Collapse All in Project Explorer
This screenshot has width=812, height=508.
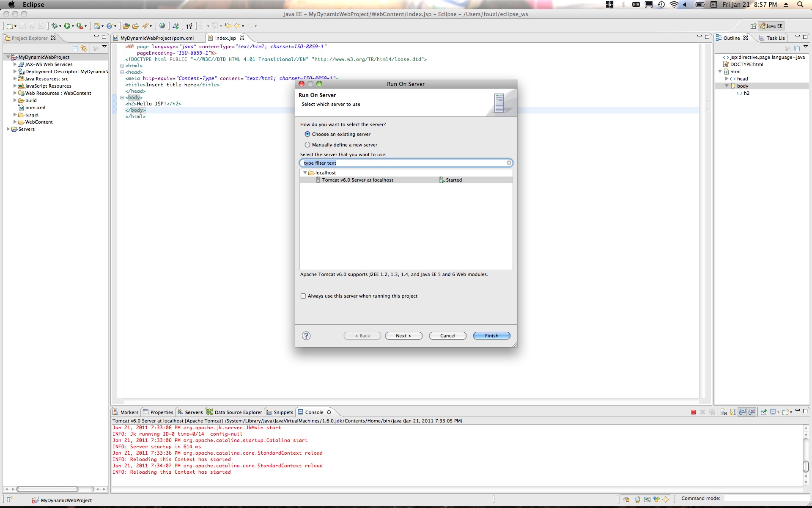tap(75, 48)
